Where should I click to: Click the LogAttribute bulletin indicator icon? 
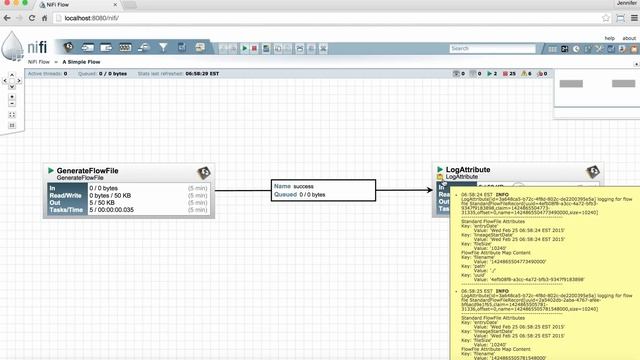[440, 177]
